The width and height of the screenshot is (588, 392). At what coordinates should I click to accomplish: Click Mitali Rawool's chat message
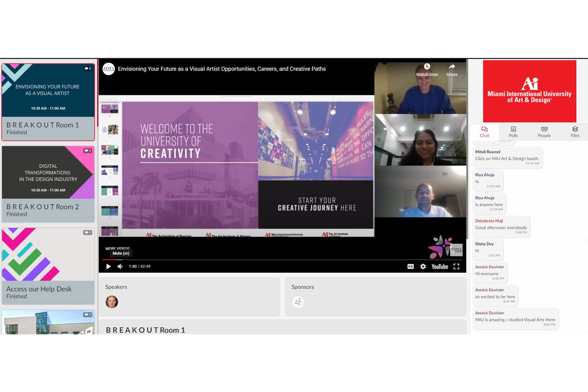click(x=507, y=158)
